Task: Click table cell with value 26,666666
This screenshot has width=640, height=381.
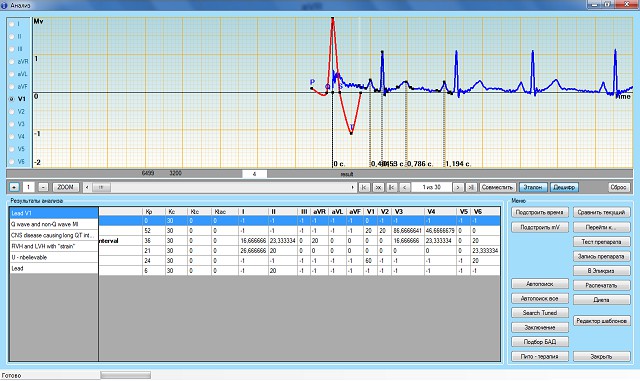Action: click(253, 251)
